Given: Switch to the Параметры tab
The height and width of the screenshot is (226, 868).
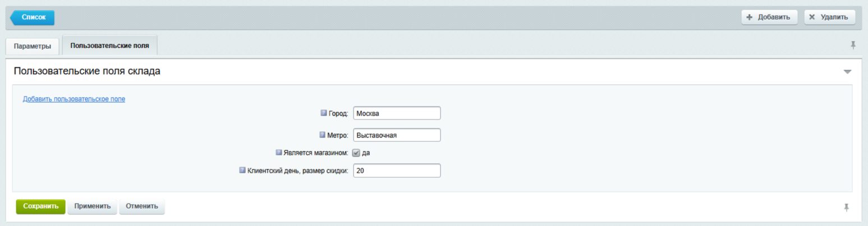Looking at the screenshot, I should (x=33, y=46).
